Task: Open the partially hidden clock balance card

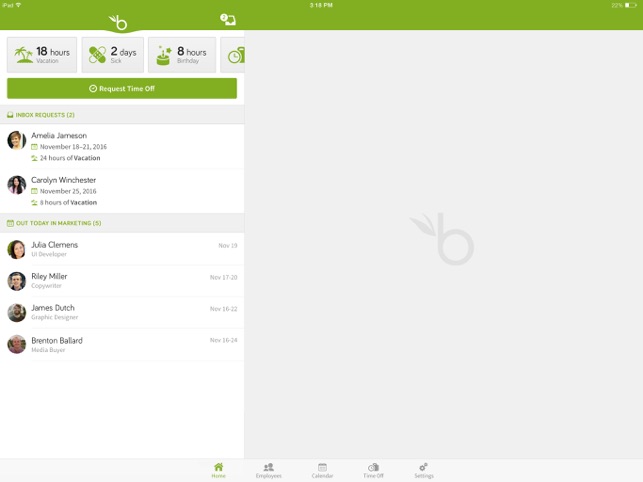Action: click(x=233, y=55)
